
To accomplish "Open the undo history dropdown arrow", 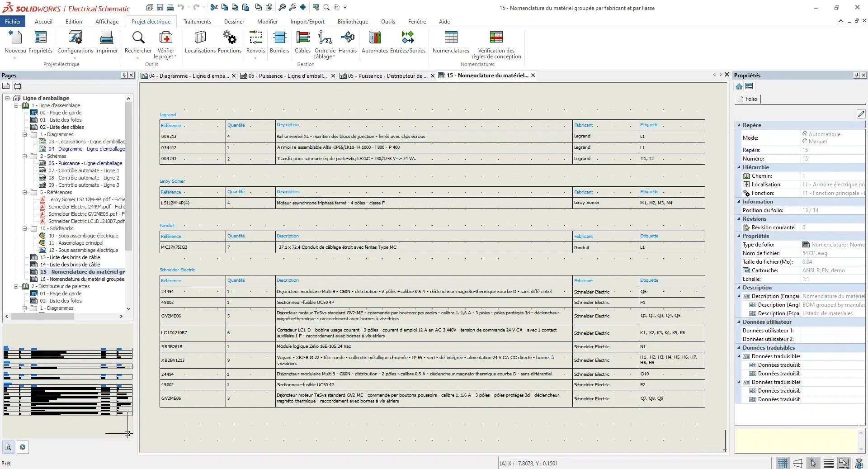I will point(189,7).
